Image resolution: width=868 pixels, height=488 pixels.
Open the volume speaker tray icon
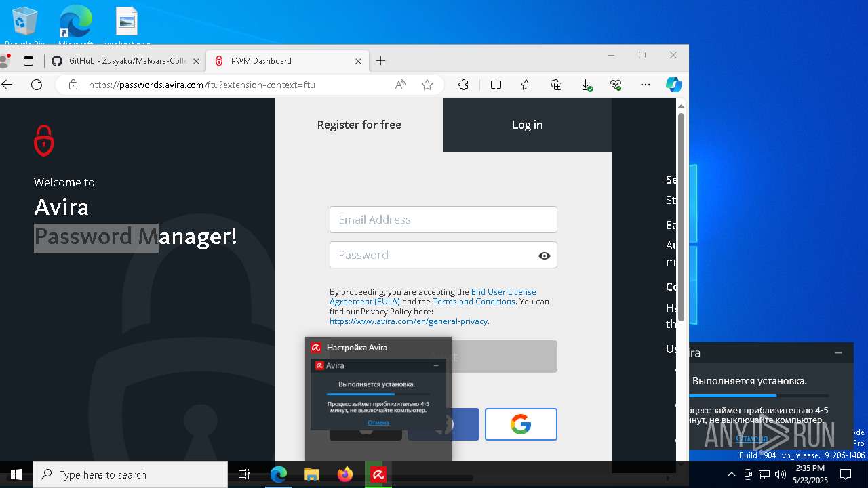(x=780, y=474)
